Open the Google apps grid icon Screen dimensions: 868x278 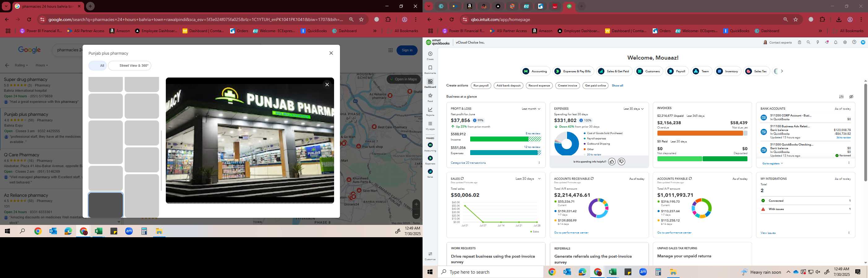(x=390, y=50)
